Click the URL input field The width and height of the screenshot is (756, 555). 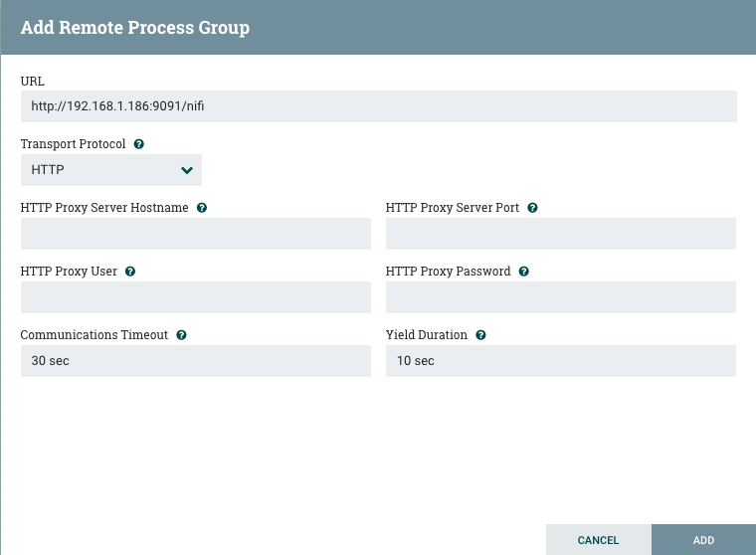tap(378, 106)
